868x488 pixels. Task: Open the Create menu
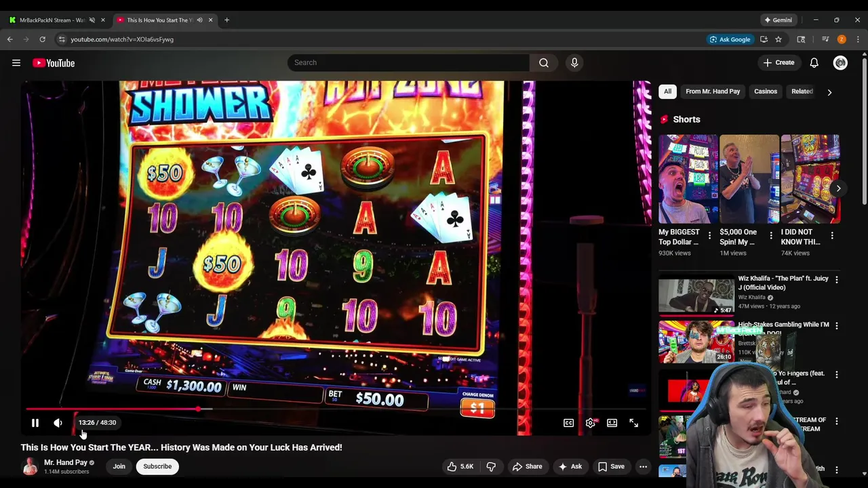778,62
